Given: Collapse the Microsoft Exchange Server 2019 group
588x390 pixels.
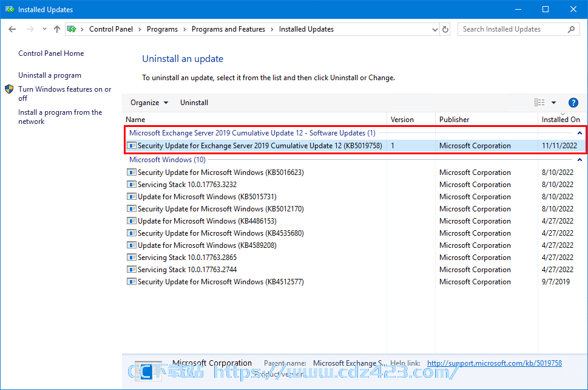Looking at the screenshot, I should coord(580,133).
